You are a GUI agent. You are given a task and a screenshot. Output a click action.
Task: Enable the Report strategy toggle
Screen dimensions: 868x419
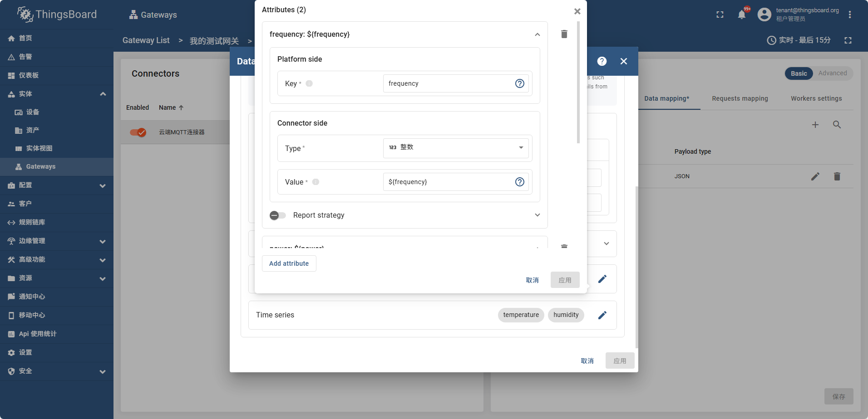(278, 215)
